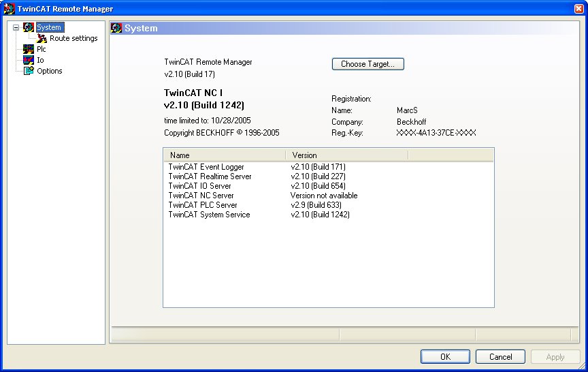Click 'v2.10 (Build 171)' version cell
Image resolution: width=588 pixels, height=372 pixels.
[x=318, y=167]
